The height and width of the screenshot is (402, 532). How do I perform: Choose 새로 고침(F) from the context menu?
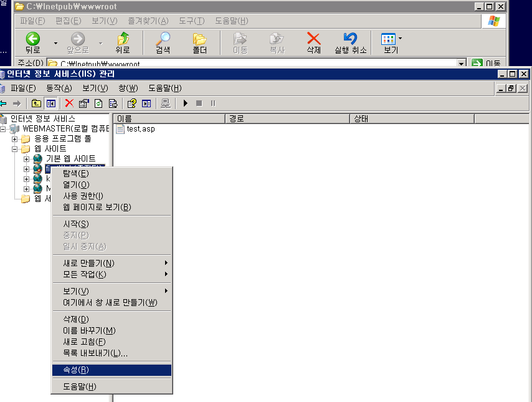(x=112, y=342)
